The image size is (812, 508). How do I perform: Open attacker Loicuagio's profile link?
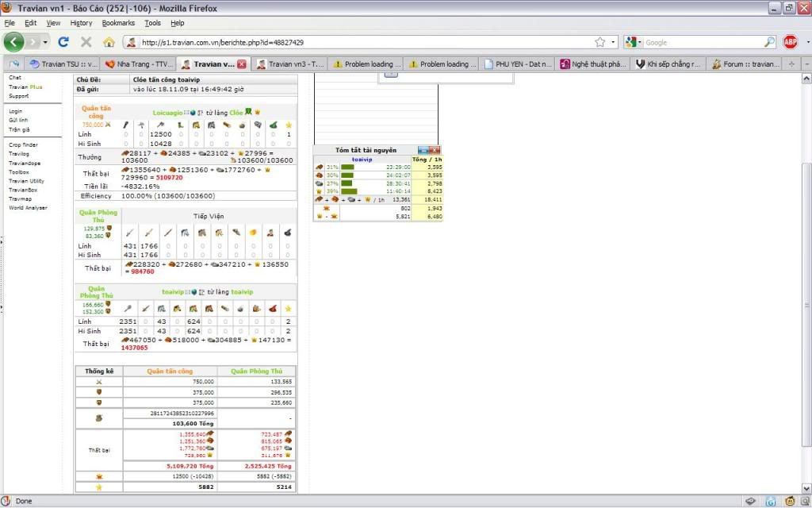[168, 113]
